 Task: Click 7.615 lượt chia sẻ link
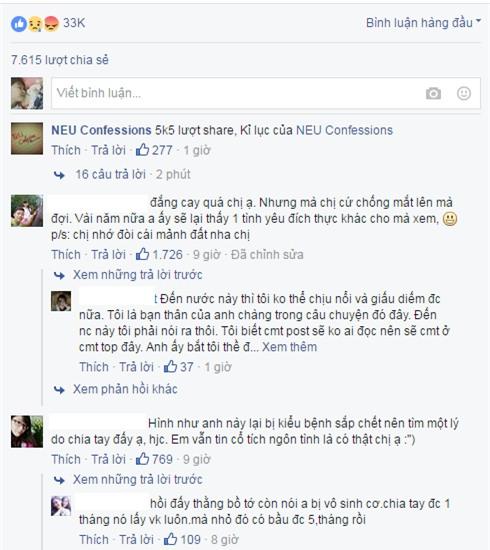(x=60, y=60)
